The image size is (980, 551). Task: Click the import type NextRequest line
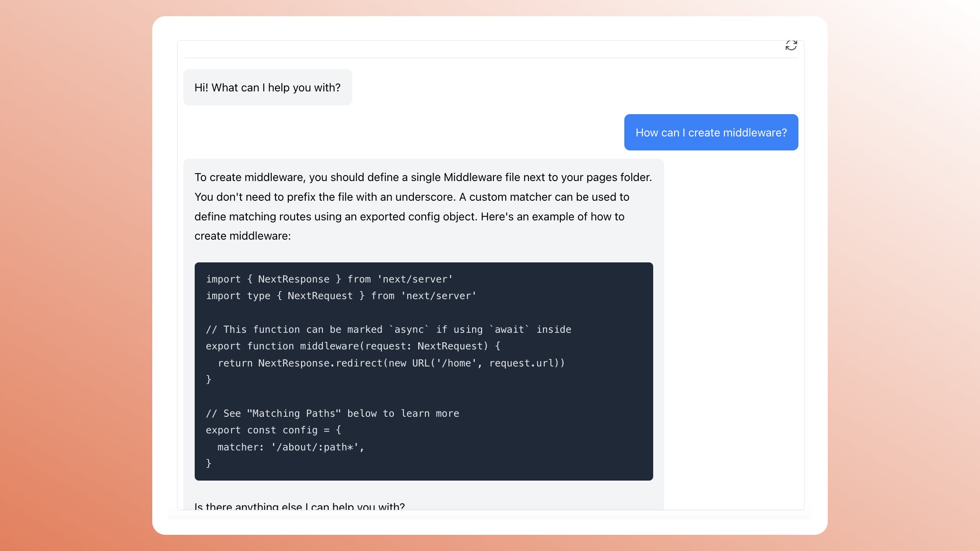coord(340,296)
